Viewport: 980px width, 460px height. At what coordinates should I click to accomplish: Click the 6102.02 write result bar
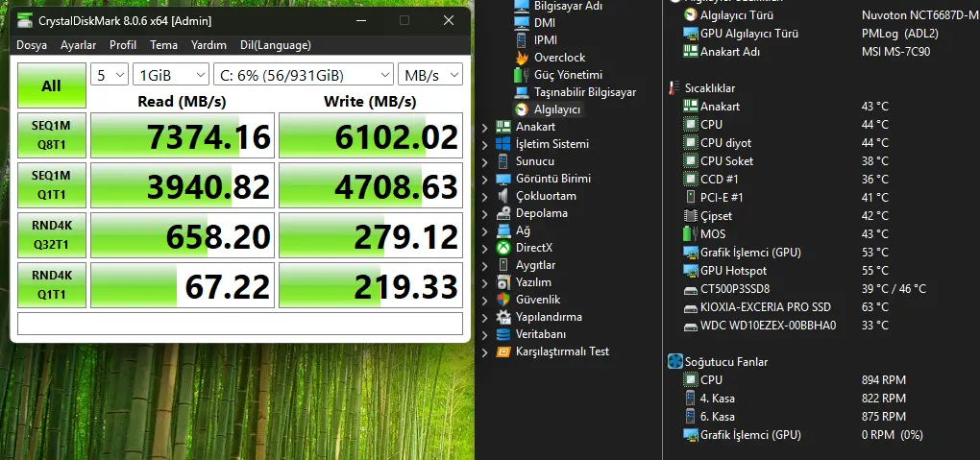pos(371,135)
